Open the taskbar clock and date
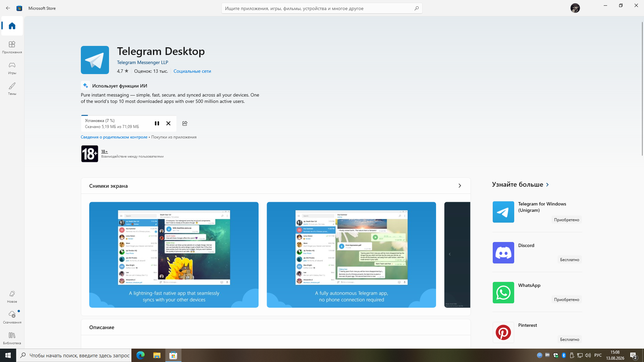Screen dimensions: 644x362 (x=615, y=355)
